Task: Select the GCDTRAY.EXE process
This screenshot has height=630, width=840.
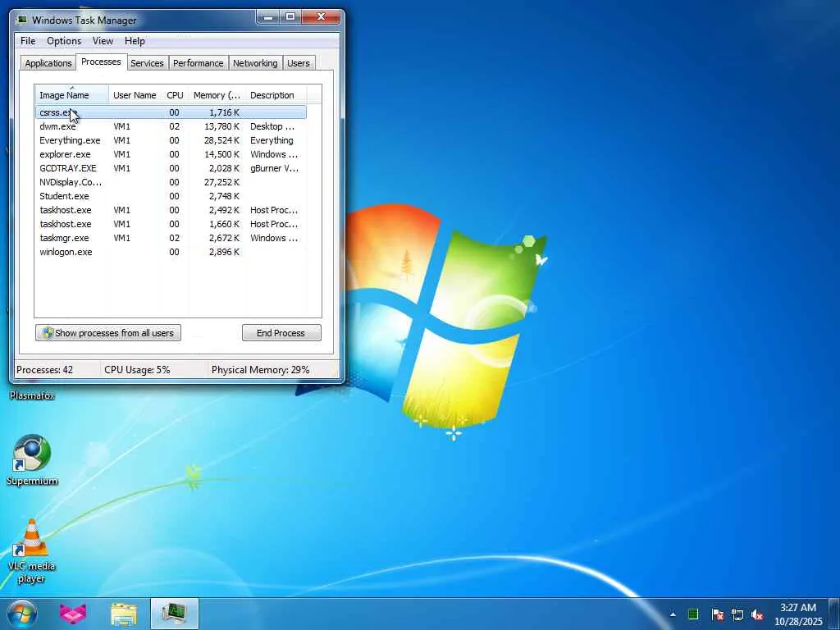Action: pyautogui.click(x=171, y=168)
